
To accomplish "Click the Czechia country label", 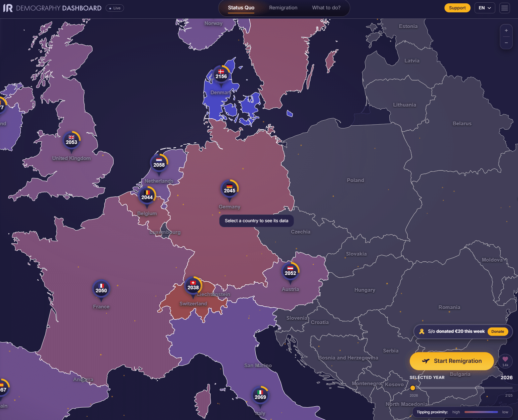I will coord(301,232).
